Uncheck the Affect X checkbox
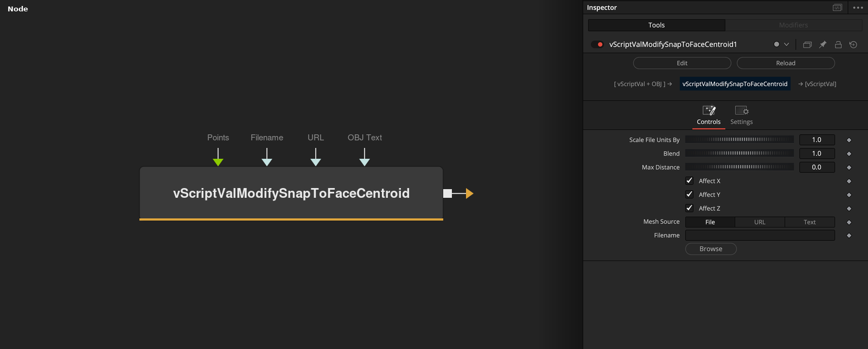 (x=690, y=180)
